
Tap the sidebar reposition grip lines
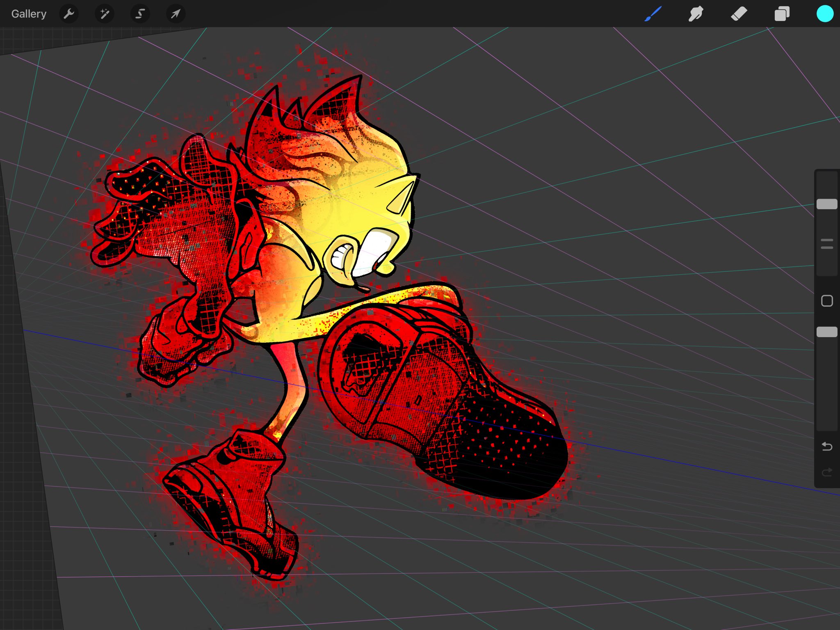827,244
